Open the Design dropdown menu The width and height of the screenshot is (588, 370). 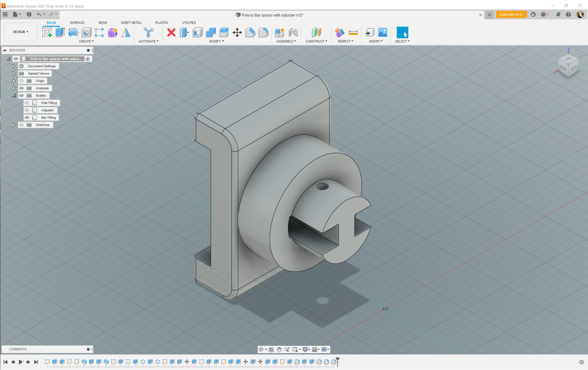tap(20, 32)
